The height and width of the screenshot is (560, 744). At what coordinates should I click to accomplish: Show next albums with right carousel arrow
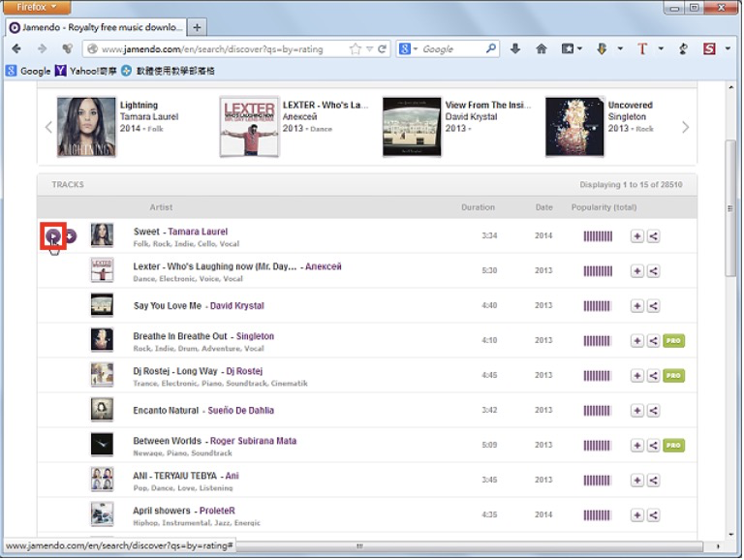click(685, 127)
